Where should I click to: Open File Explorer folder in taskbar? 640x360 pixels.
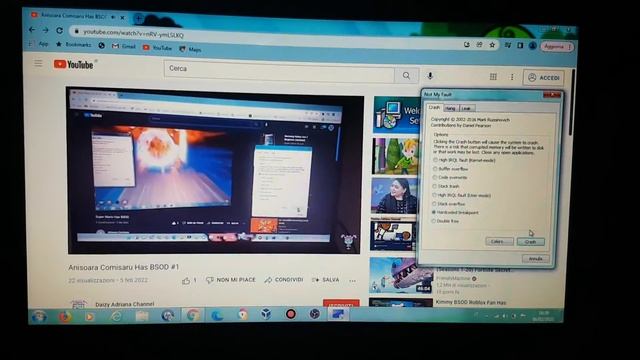pos(142,316)
